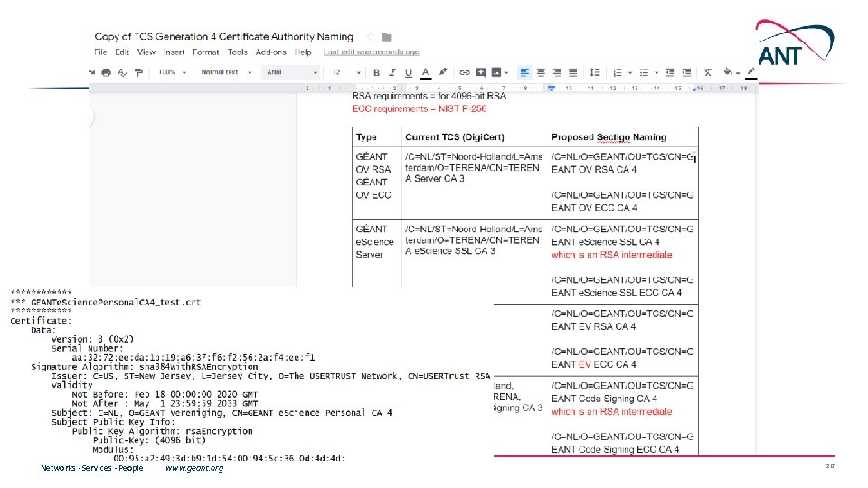The width and height of the screenshot is (868, 488).
Task: Select Right align
Action: tap(557, 72)
